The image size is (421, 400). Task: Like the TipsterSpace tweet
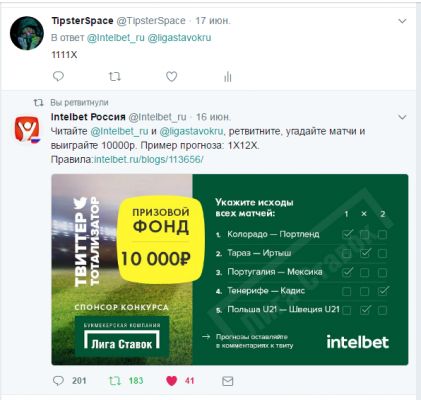click(171, 77)
